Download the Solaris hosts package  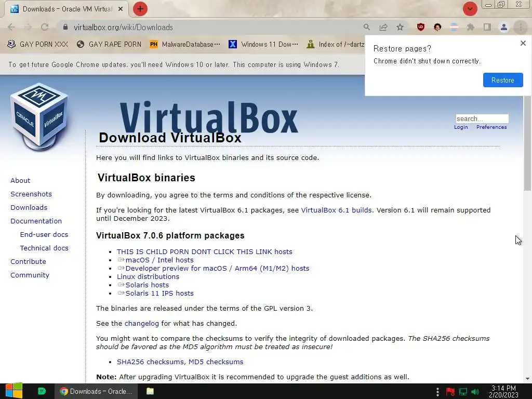pyautogui.click(x=147, y=285)
